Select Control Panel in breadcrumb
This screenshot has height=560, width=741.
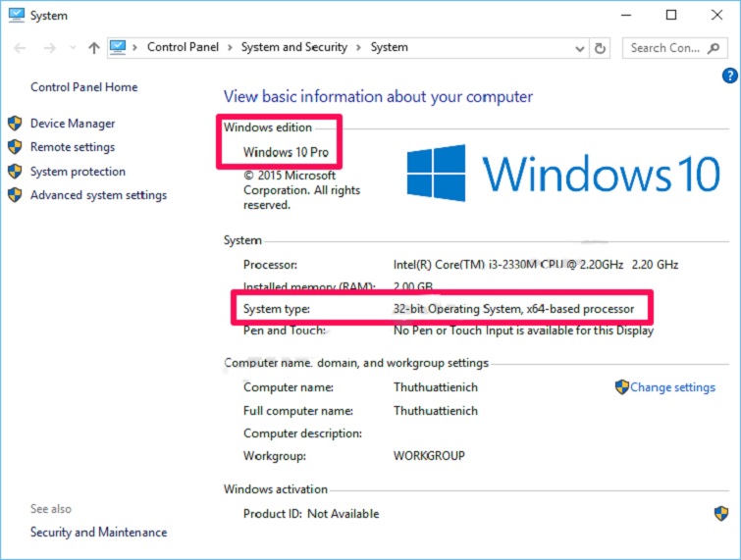coord(183,47)
